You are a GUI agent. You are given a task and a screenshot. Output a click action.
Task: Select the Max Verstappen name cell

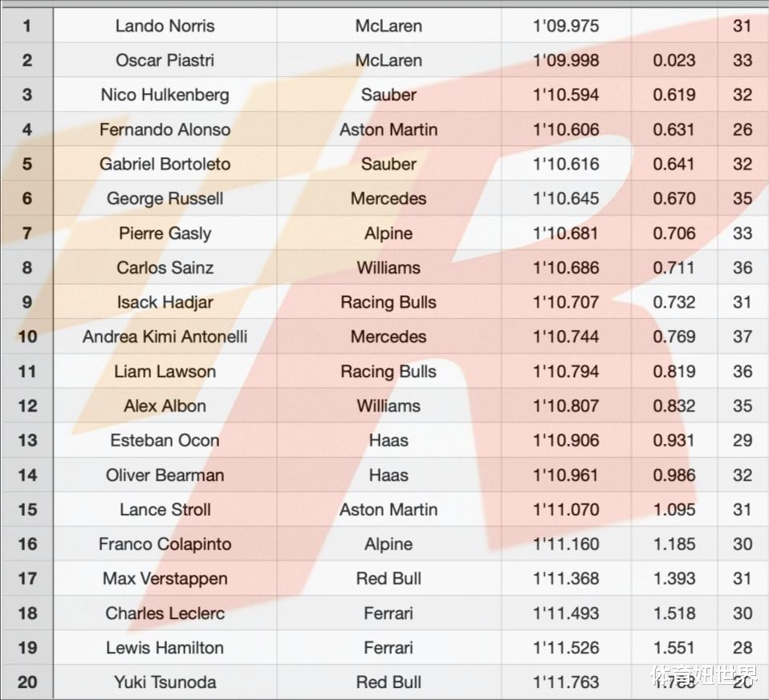tap(165, 578)
